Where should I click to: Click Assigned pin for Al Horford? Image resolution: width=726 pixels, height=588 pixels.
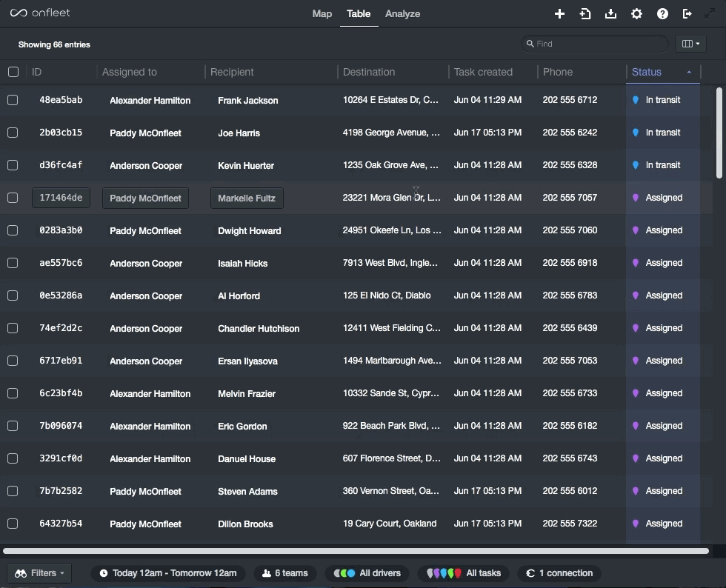[636, 295]
